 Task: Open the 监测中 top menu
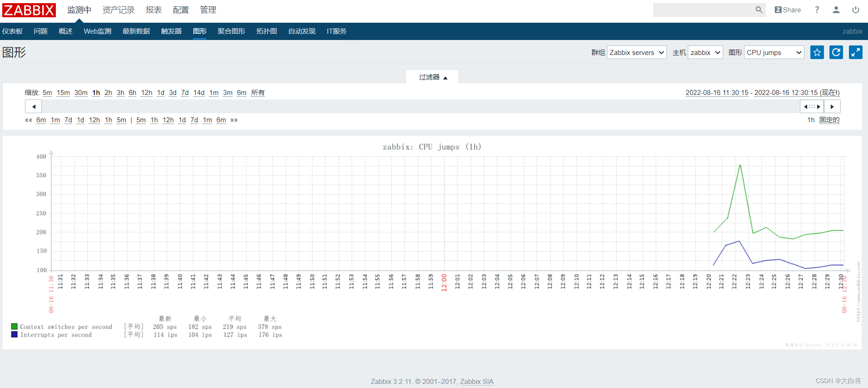pos(79,10)
